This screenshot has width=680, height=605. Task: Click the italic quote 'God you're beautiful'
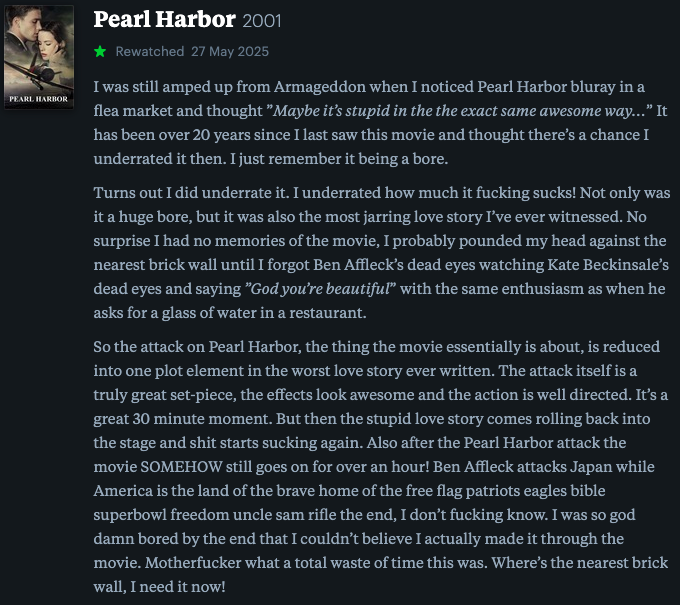320,289
